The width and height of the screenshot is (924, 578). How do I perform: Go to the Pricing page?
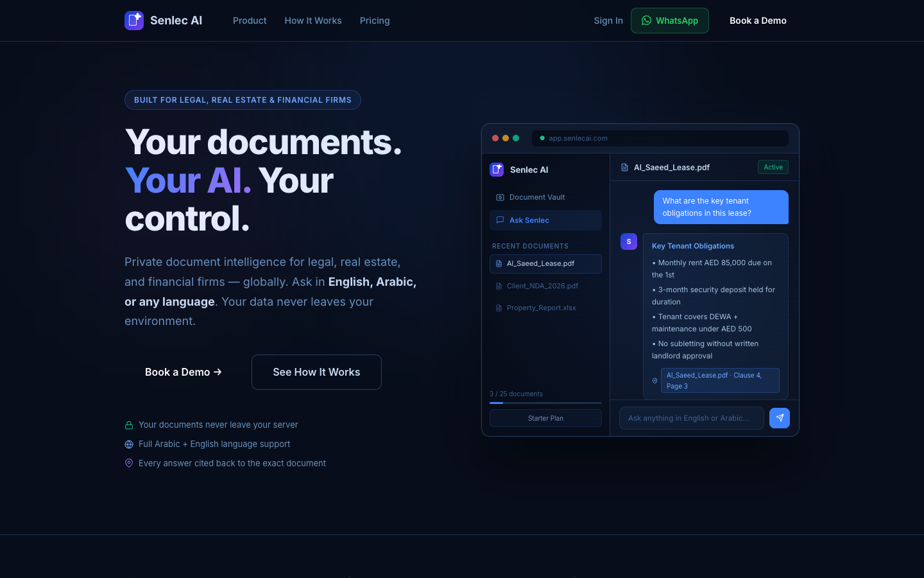click(375, 21)
